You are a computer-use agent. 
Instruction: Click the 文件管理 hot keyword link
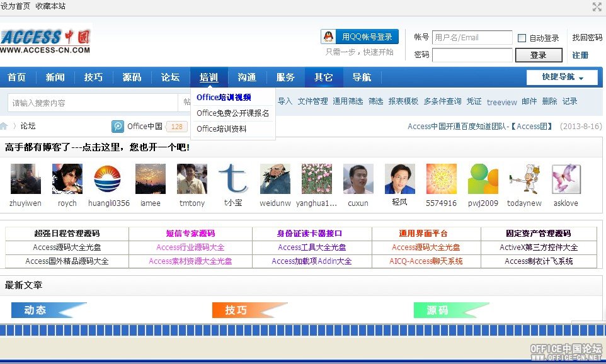pyautogui.click(x=312, y=101)
